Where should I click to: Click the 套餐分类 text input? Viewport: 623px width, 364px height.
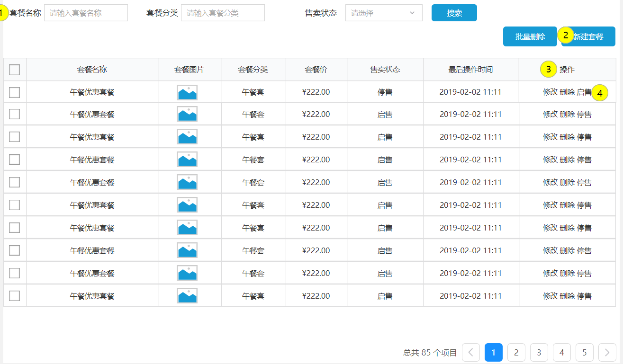223,13
